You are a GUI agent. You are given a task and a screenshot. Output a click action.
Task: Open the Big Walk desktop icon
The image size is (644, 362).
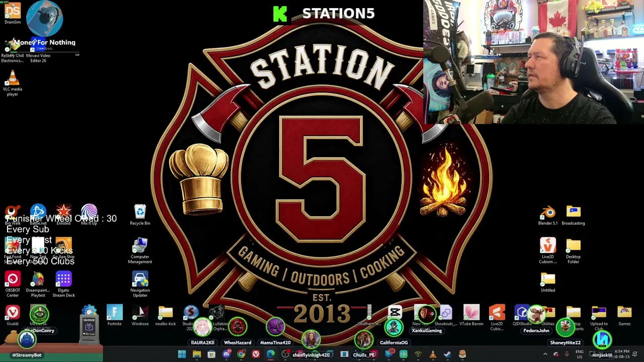pos(13,215)
